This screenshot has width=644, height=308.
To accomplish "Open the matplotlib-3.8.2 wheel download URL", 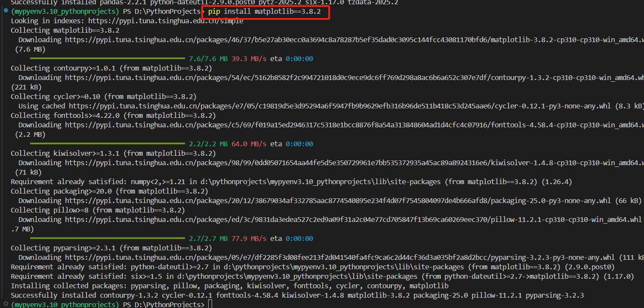I will tap(354, 40).
